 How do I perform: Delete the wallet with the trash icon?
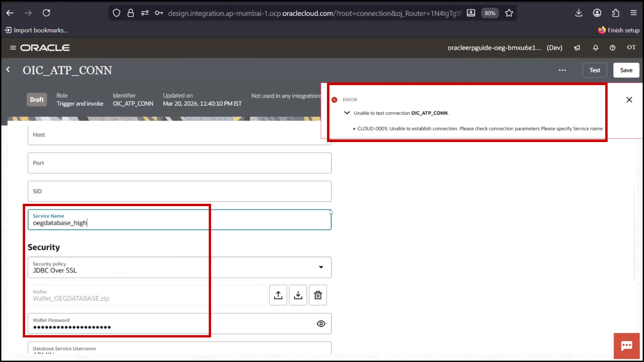(x=318, y=295)
